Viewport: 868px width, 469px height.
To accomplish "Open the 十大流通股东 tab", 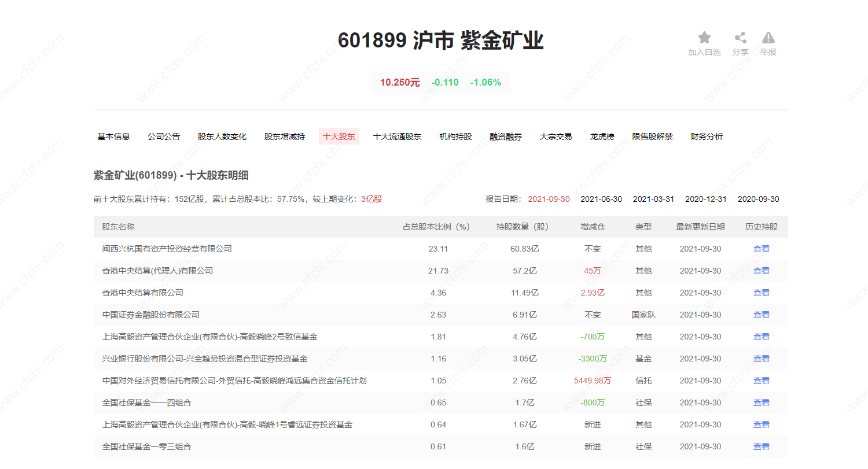I will point(397,136).
